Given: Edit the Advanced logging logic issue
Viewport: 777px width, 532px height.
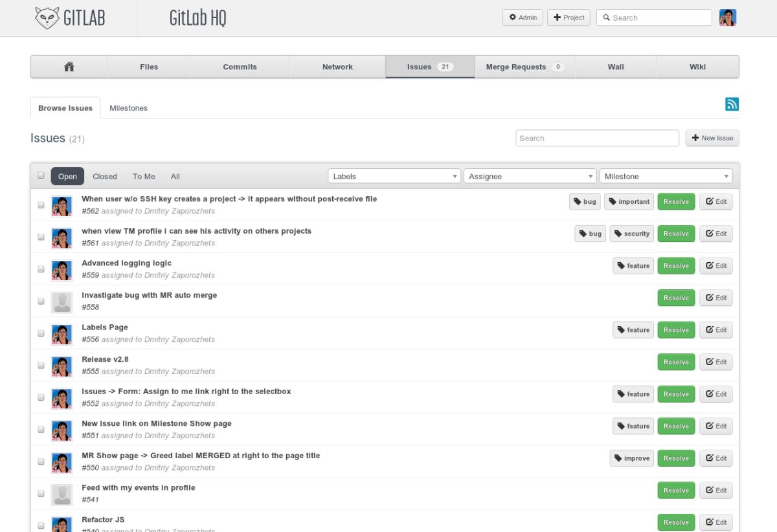Looking at the screenshot, I should pyautogui.click(x=715, y=266).
